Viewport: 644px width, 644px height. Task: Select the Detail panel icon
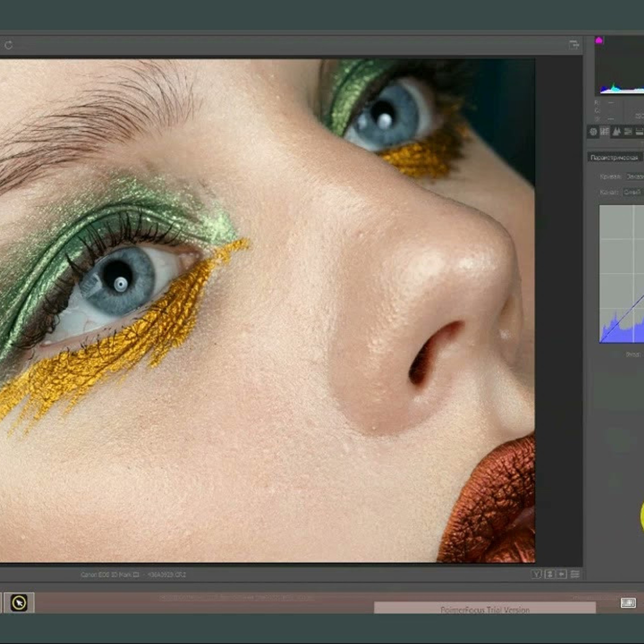tap(617, 132)
